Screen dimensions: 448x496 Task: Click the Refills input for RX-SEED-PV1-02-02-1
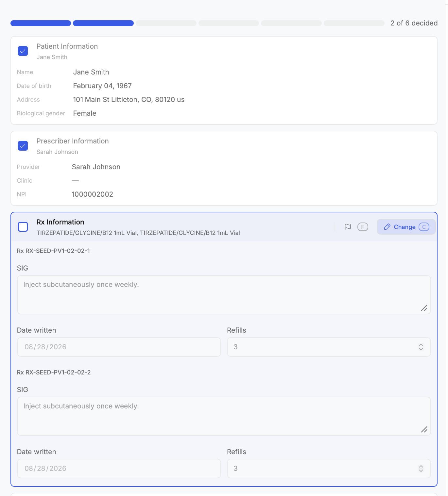pyautogui.click(x=329, y=347)
